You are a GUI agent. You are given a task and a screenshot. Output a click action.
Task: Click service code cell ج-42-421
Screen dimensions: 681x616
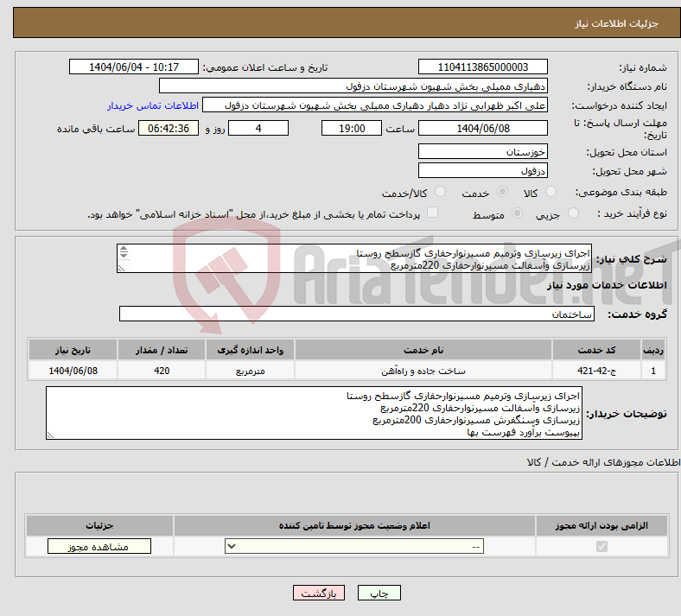tap(597, 372)
